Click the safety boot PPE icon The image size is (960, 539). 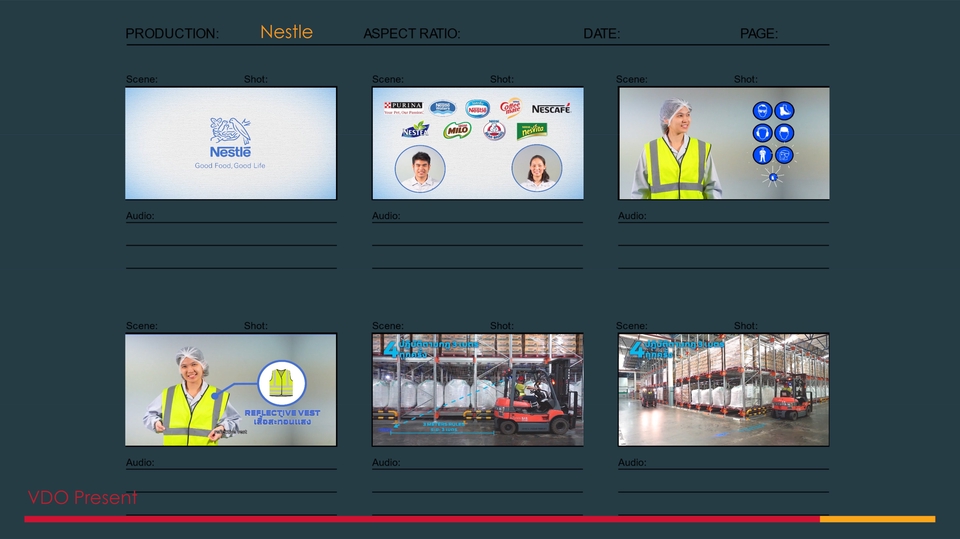point(784,111)
